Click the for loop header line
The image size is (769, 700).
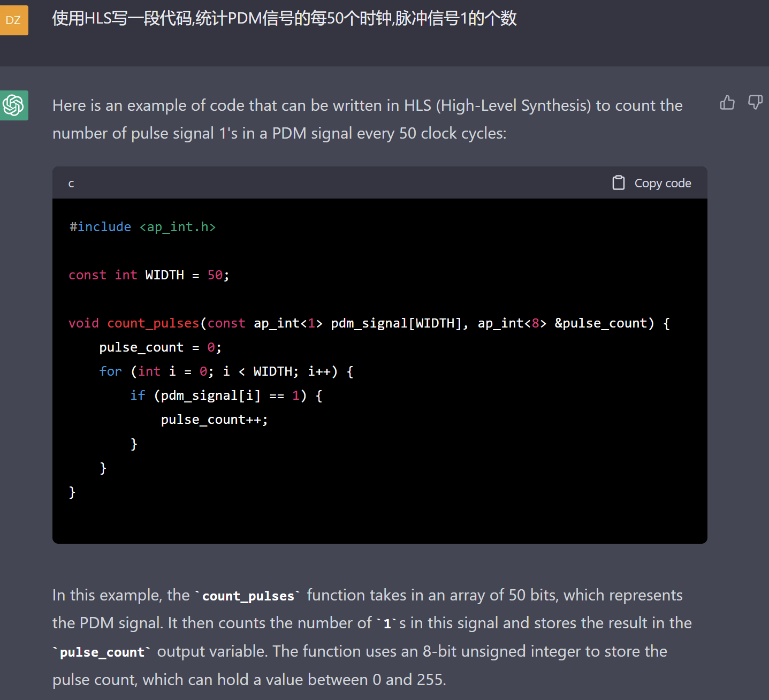pos(226,371)
